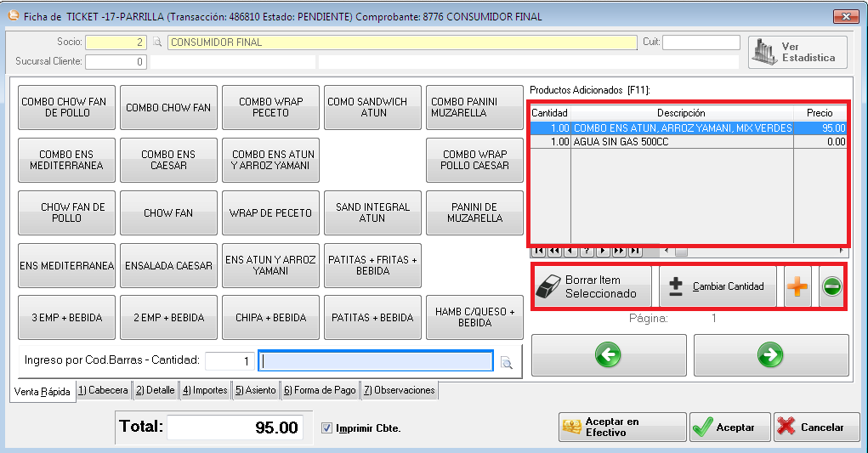Toggle the Imprimir Cbte. checkbox
Screen dimensions: 868x453
point(327,428)
